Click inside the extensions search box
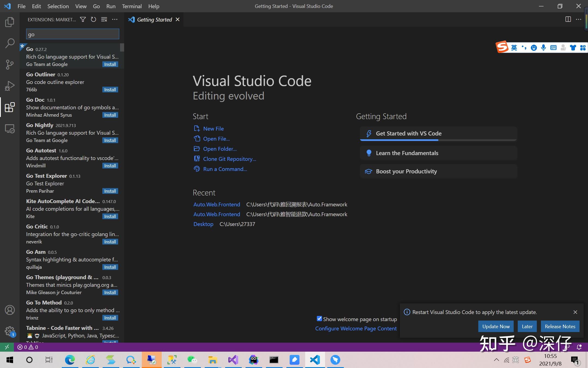The height and width of the screenshot is (368, 588). point(72,34)
